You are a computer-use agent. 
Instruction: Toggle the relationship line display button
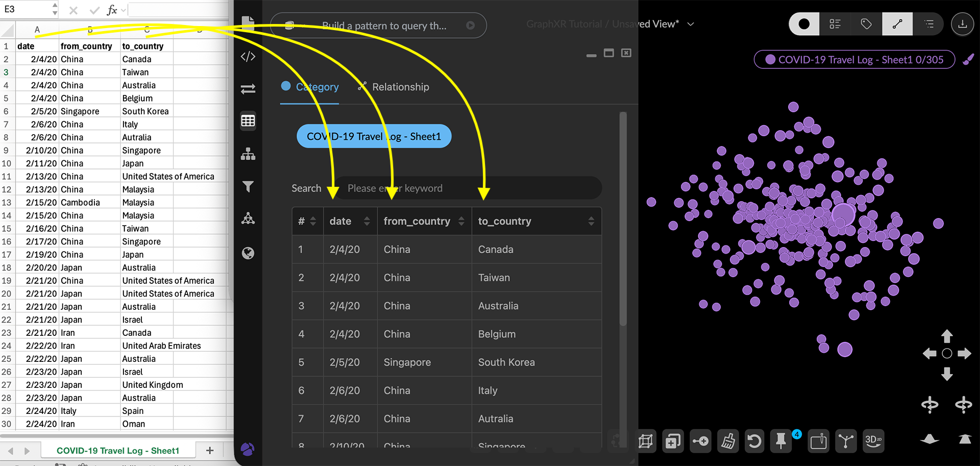click(x=897, y=24)
